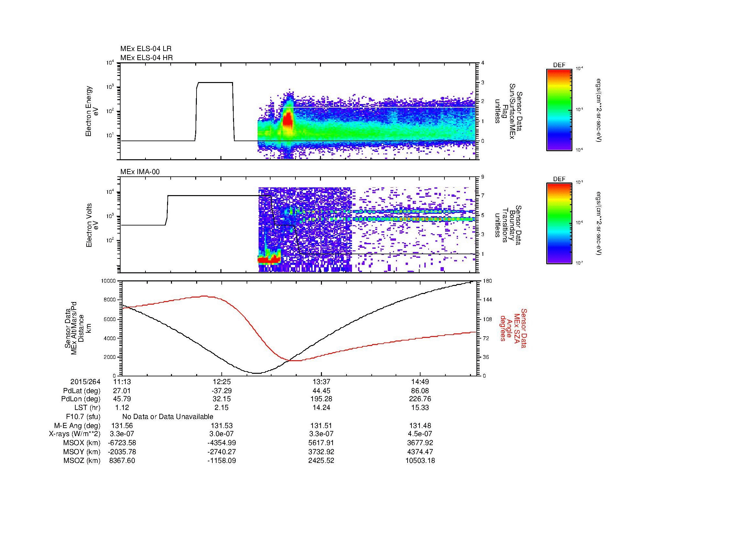Click the flat top of the Sun/Surface flag pulse
The height and width of the screenshot is (534, 756).
point(215,83)
